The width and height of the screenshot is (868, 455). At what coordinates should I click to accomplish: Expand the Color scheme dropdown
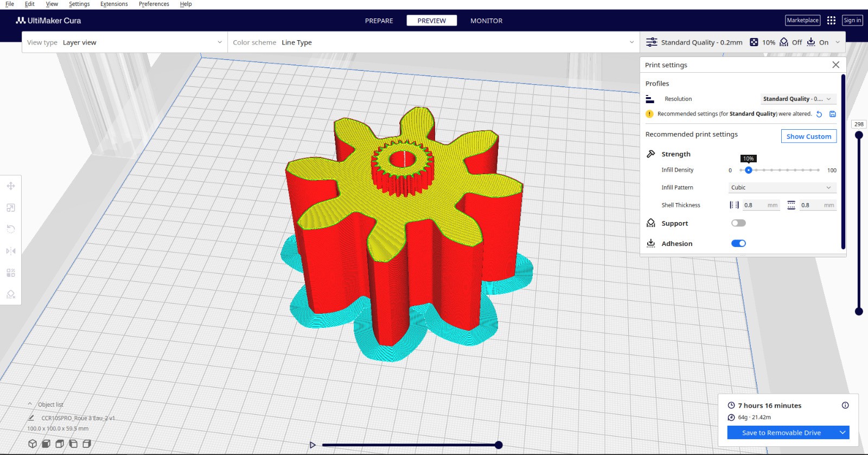(x=433, y=42)
